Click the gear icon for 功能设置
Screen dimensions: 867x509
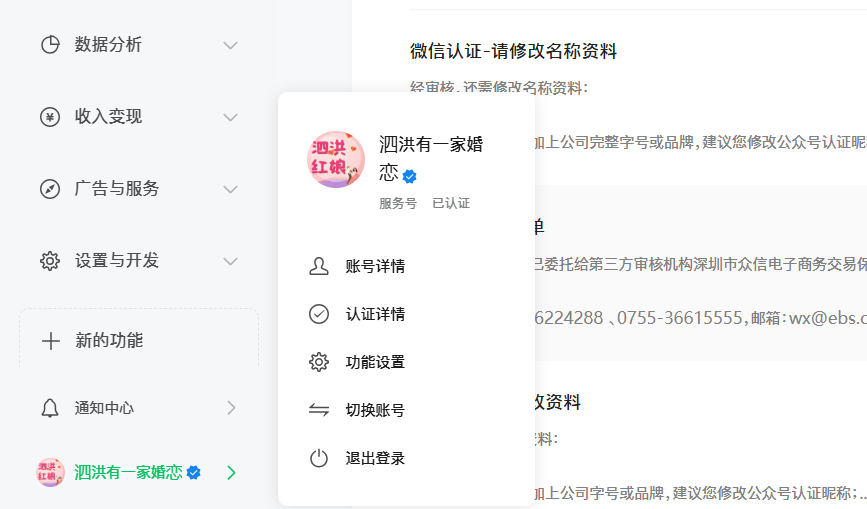[318, 362]
